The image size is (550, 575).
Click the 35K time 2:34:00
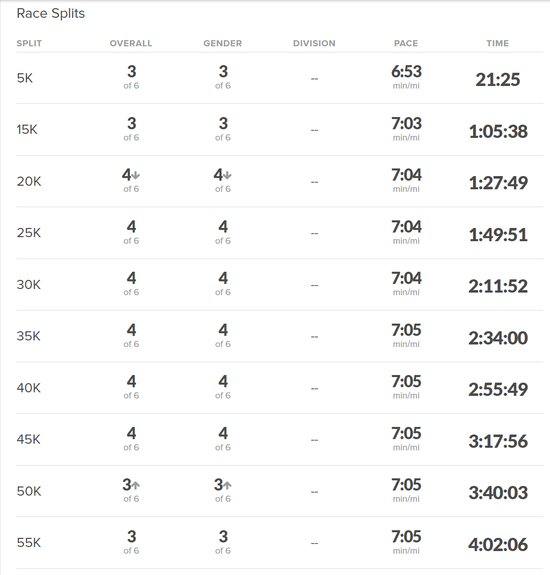point(498,338)
